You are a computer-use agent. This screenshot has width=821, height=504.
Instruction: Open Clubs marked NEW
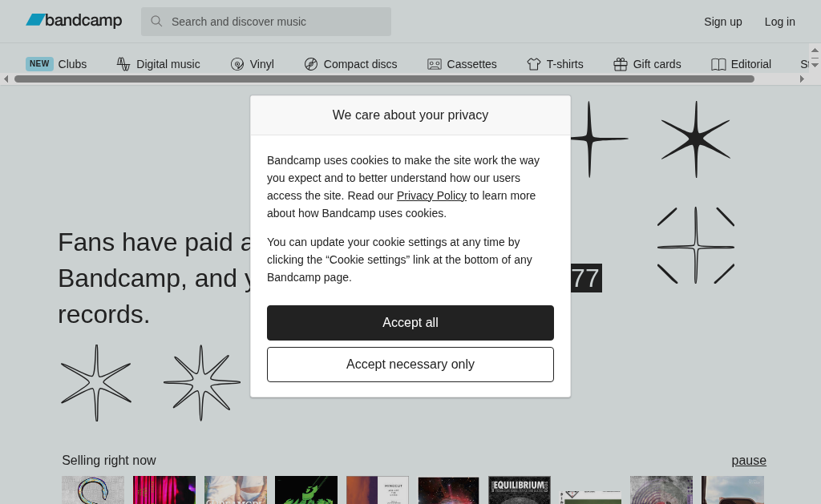tap(56, 64)
